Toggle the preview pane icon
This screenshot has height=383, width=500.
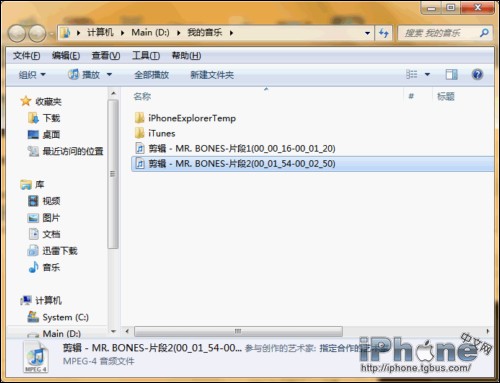coord(452,74)
